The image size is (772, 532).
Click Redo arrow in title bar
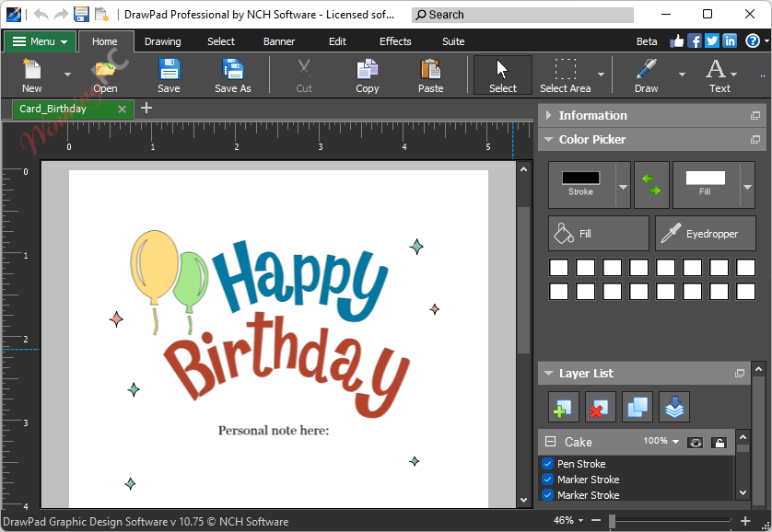click(61, 14)
